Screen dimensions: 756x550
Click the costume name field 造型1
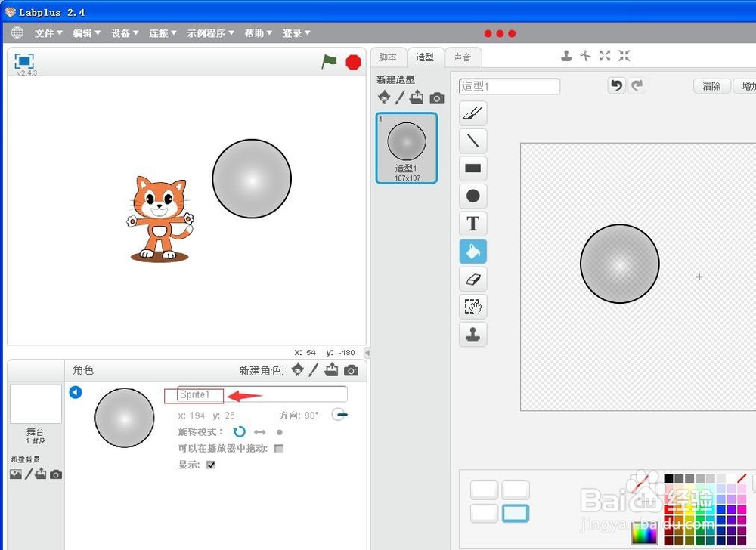[510, 86]
